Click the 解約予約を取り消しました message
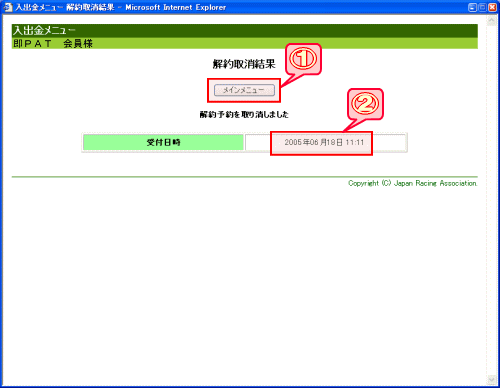The height and width of the screenshot is (388, 500). tap(244, 114)
